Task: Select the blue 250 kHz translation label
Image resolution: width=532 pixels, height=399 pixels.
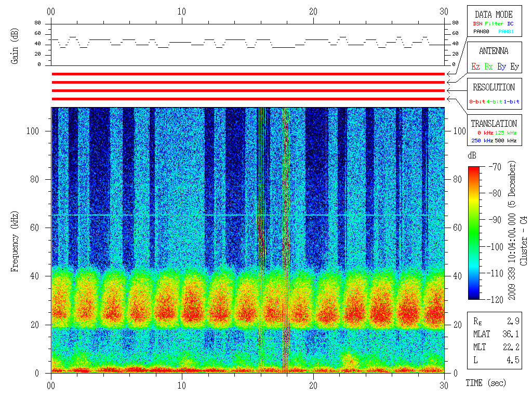Action: [482, 140]
